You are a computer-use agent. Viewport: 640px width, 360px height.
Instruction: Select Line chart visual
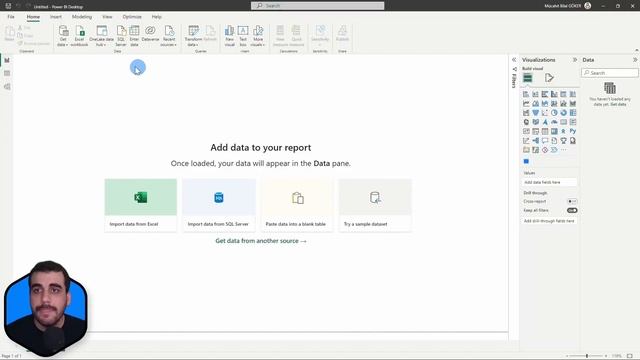tap(526, 104)
